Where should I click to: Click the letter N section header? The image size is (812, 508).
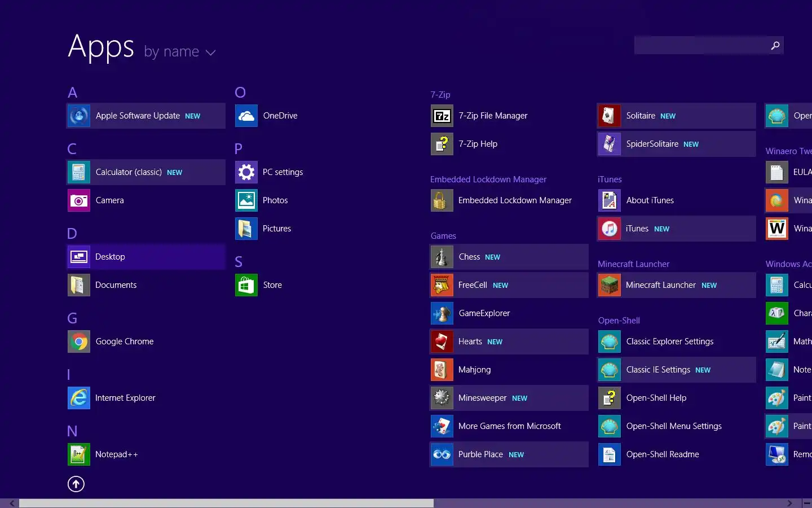[x=72, y=431]
